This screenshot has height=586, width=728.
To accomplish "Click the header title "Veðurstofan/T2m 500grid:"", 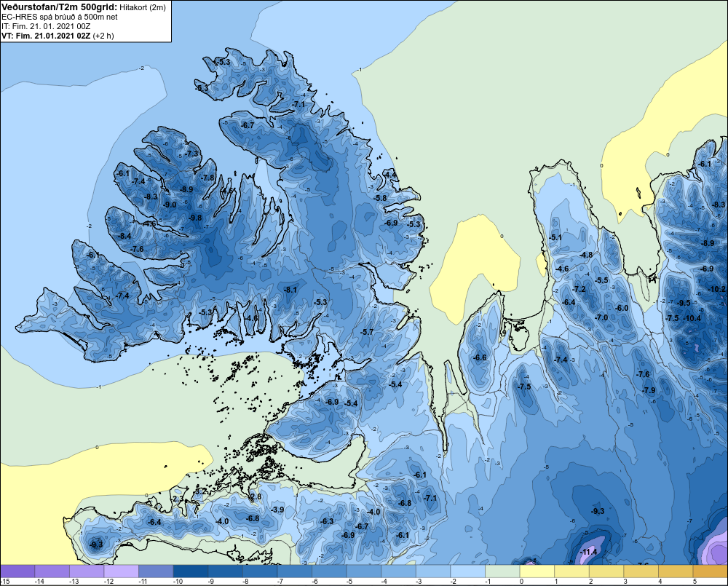I will [60, 7].
